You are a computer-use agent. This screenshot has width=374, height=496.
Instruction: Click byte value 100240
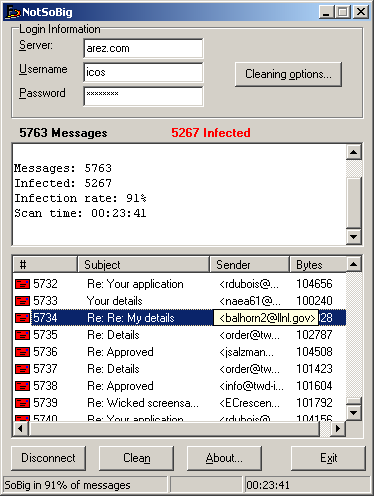coord(314,301)
